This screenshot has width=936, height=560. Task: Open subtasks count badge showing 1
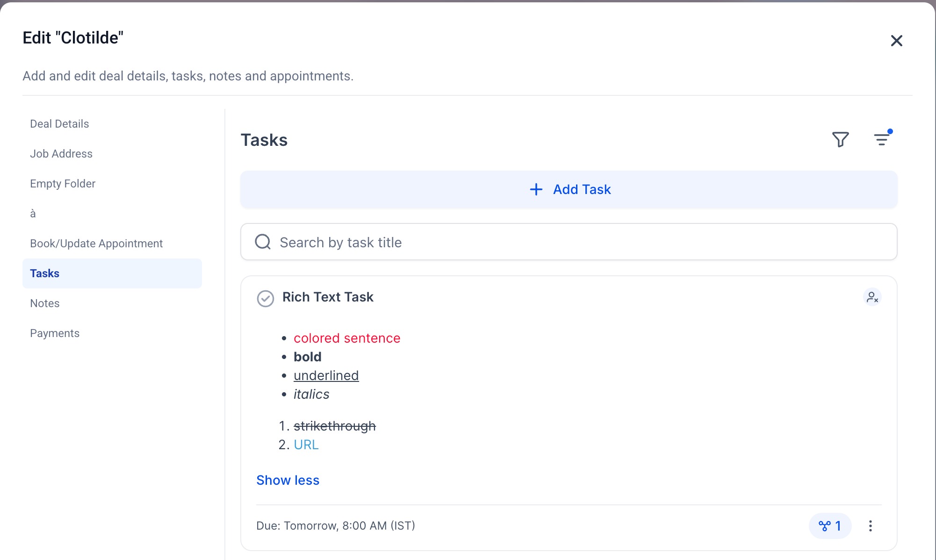pyautogui.click(x=830, y=526)
